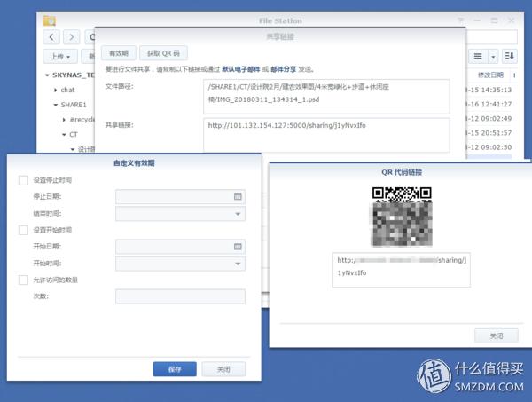
Task: Open the Upload (上传) menu button
Action: tap(60, 57)
